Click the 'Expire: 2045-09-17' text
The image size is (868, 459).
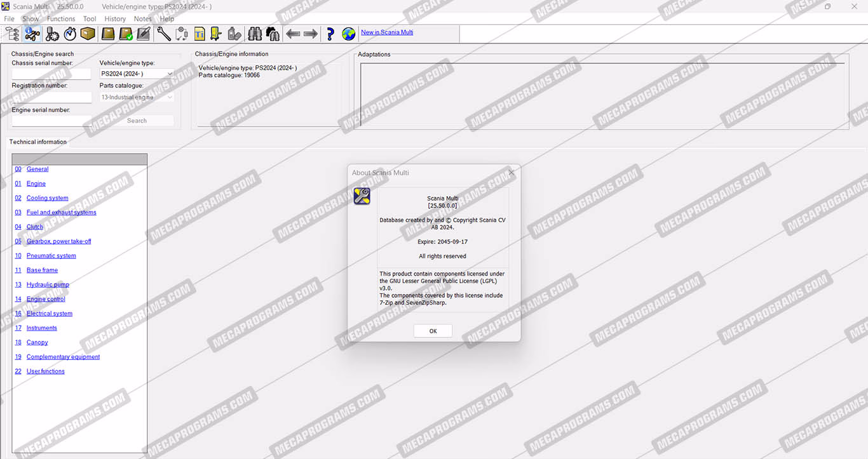[443, 242]
